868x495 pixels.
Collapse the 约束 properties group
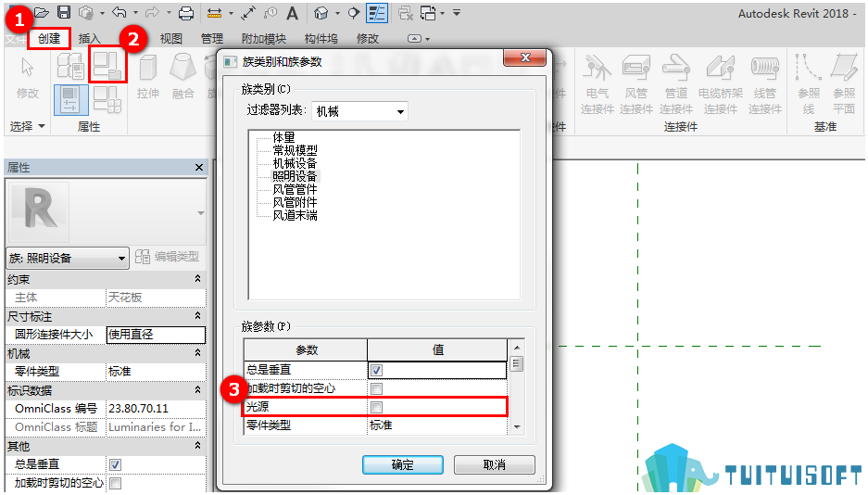197,279
